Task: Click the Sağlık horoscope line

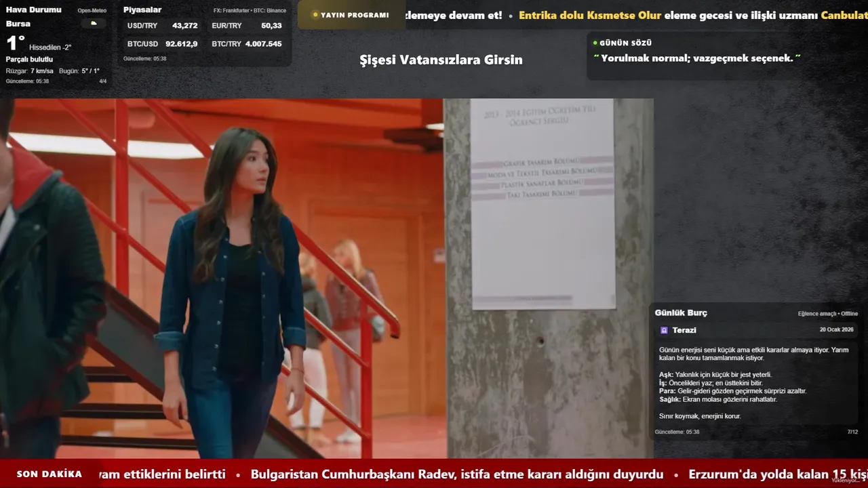Action: click(x=717, y=399)
